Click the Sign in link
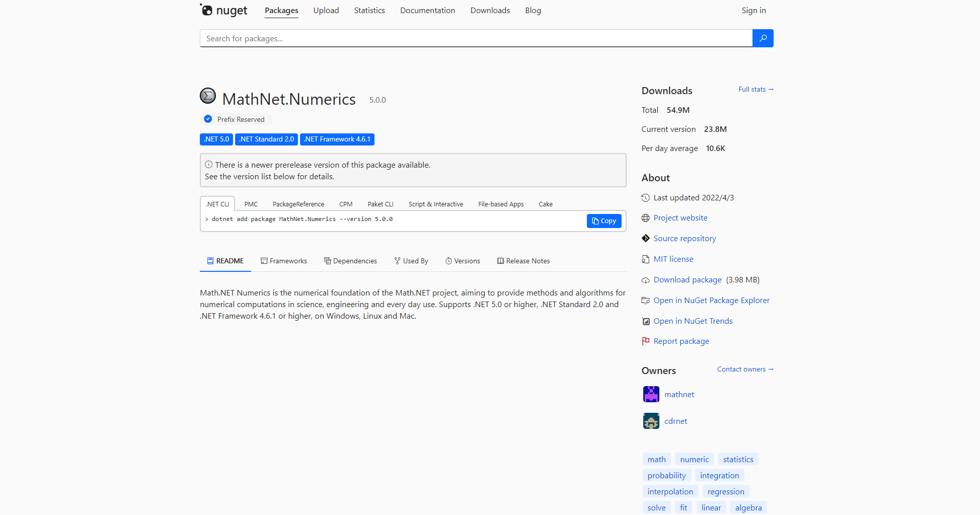Image resolution: width=980 pixels, height=515 pixels. click(753, 10)
